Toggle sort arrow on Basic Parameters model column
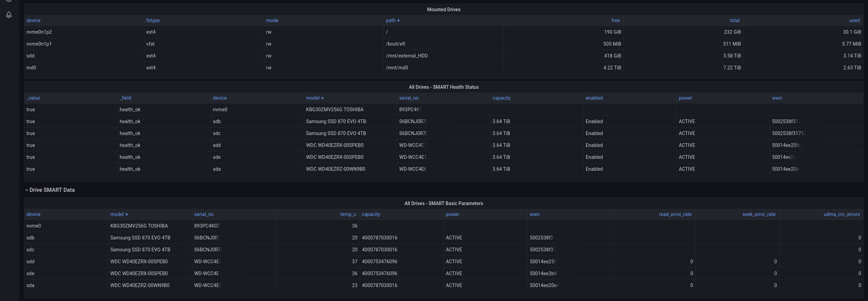The image size is (868, 301). coord(127,215)
